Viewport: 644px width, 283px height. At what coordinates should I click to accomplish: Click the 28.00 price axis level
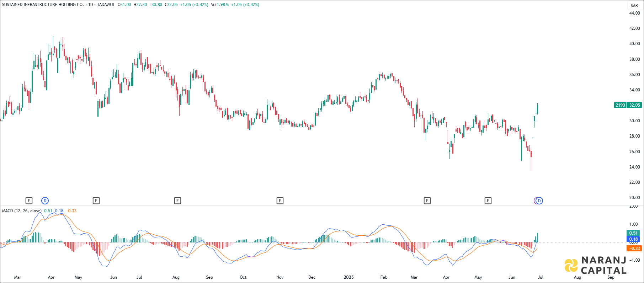[634, 136]
